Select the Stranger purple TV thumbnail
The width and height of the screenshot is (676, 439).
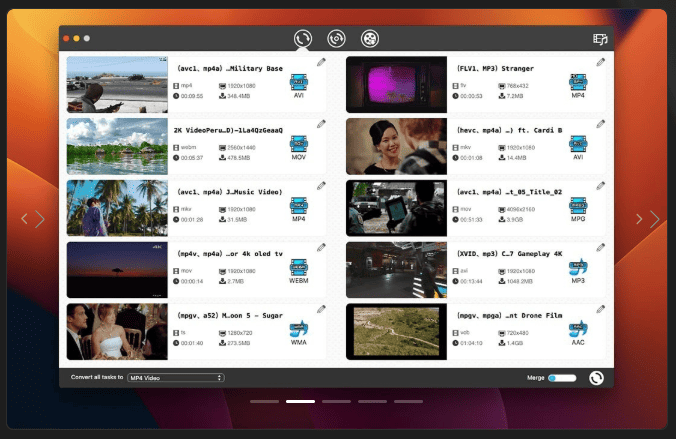coord(397,85)
